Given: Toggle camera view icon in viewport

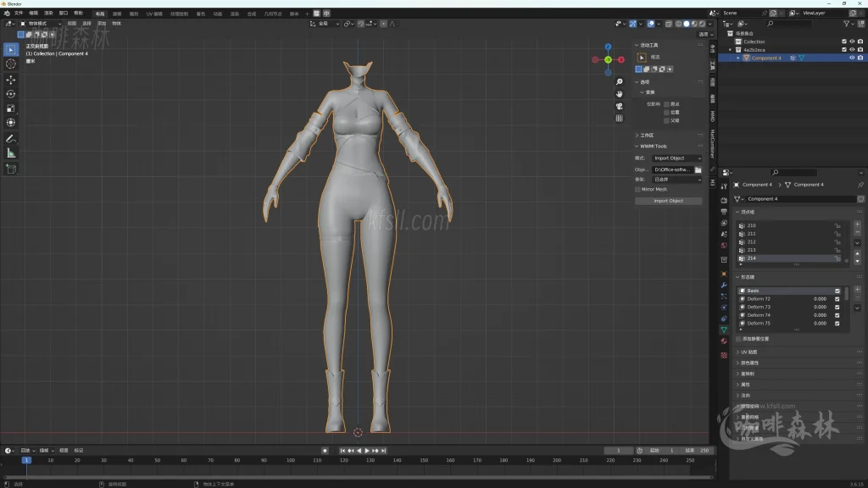Looking at the screenshot, I should pos(620,106).
